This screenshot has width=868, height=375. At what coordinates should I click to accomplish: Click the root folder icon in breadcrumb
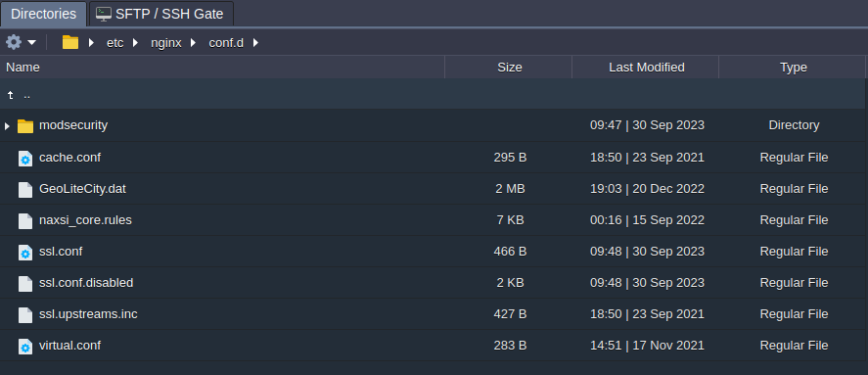70,42
